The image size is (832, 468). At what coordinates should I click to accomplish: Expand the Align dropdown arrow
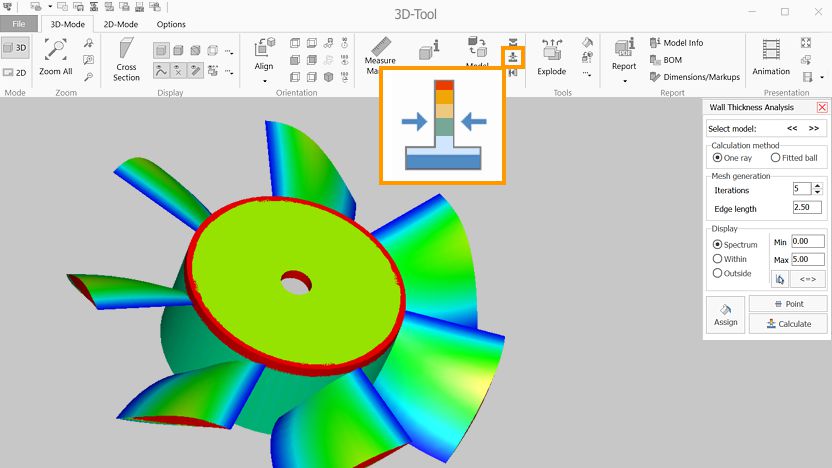(264, 80)
